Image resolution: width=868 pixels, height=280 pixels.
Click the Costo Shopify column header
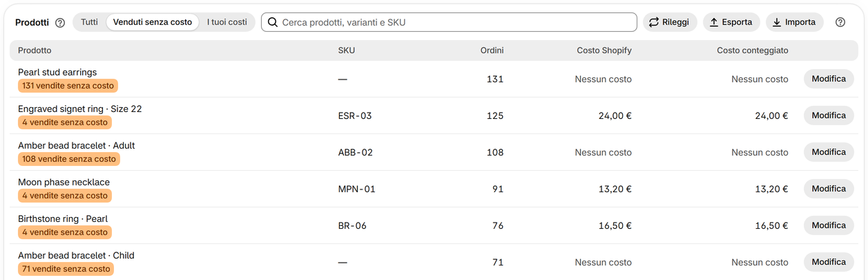[x=604, y=50]
